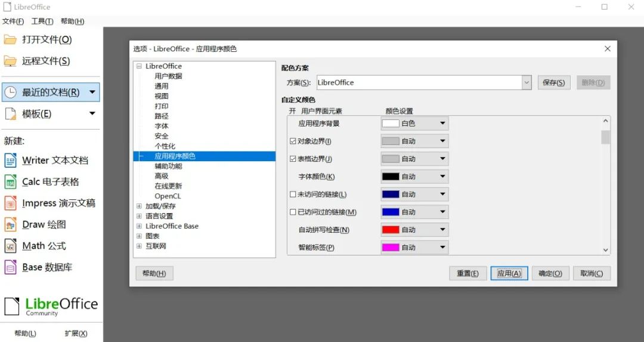The height and width of the screenshot is (342, 644).
Task: Click the 打开文件 folder icon
Action: (10, 39)
